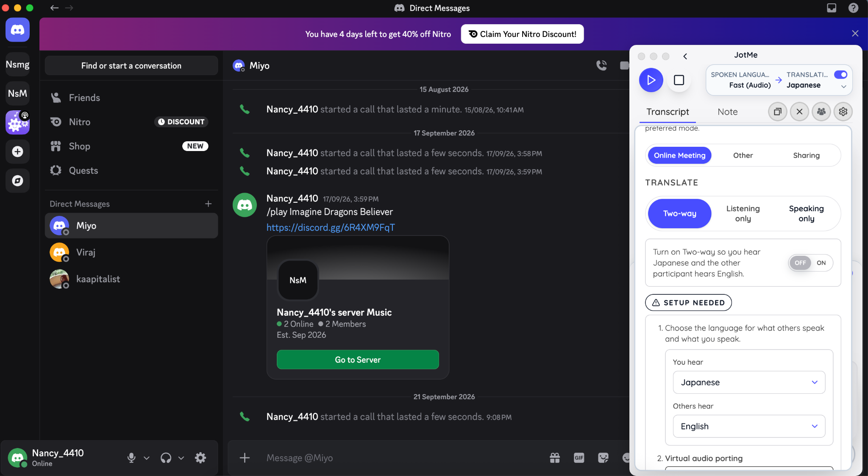
Task: Open Discord inbox icon at top right
Action: tap(832, 8)
